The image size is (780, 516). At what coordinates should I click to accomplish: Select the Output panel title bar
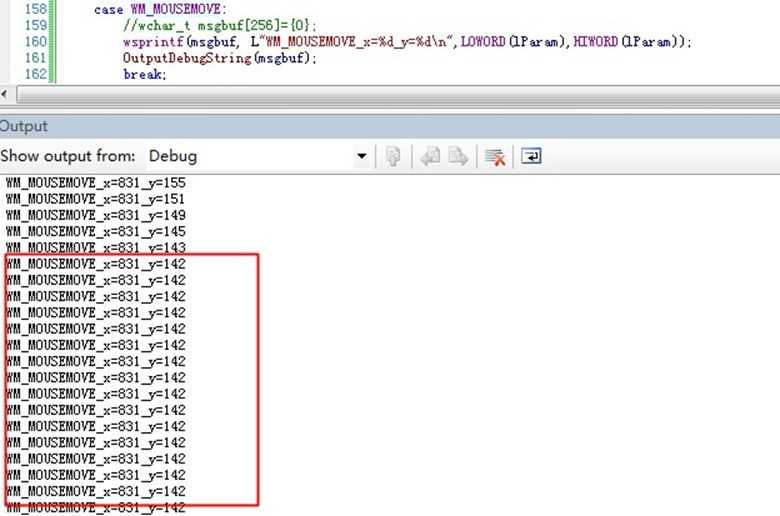tap(390, 126)
